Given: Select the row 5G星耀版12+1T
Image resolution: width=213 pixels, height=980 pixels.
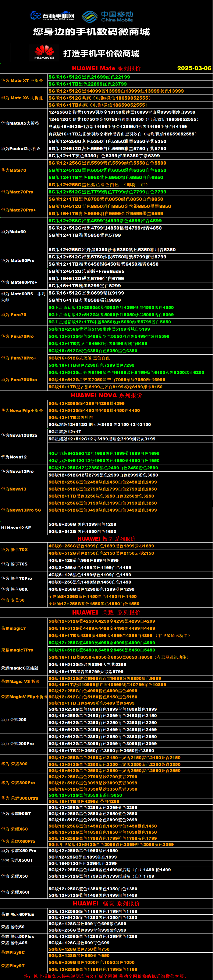Looking at the screenshot, I should tap(130, 432).
